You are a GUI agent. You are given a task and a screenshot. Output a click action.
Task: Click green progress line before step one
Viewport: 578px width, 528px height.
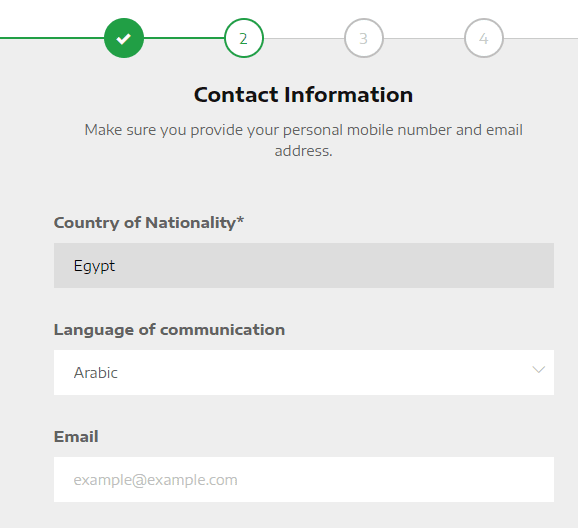(x=52, y=38)
